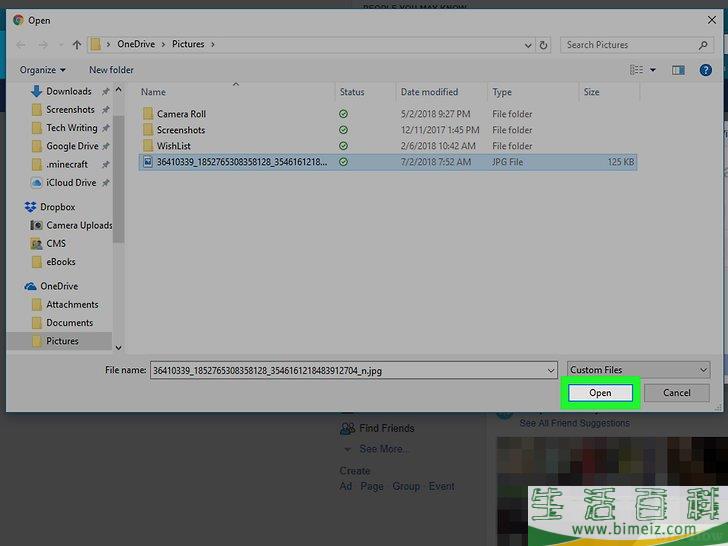728x546 pixels.
Task: Select Google Drive in sidebar
Action: click(72, 146)
